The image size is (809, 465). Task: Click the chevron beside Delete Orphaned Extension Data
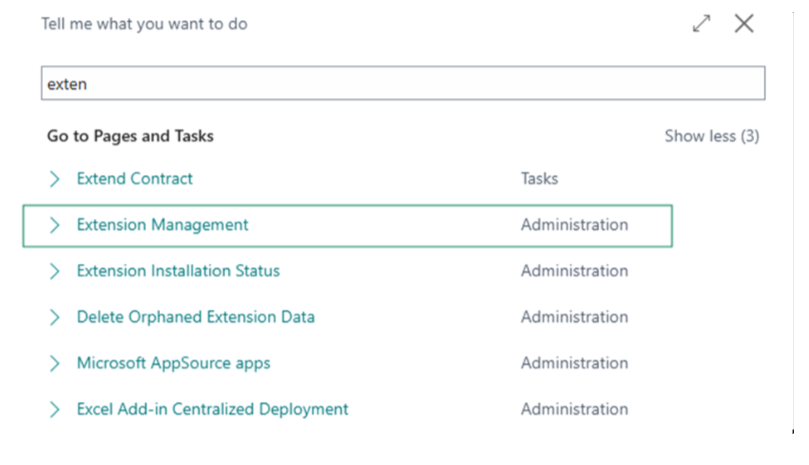click(55, 317)
